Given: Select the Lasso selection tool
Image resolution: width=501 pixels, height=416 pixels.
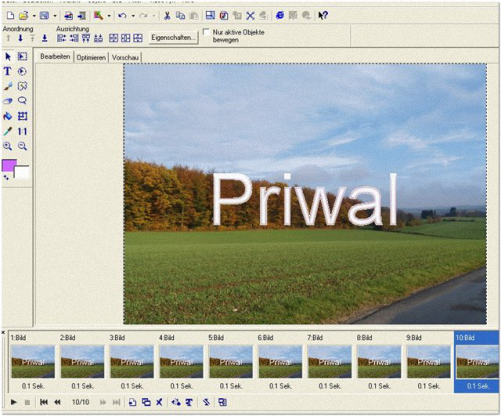Looking at the screenshot, I should coord(22,101).
